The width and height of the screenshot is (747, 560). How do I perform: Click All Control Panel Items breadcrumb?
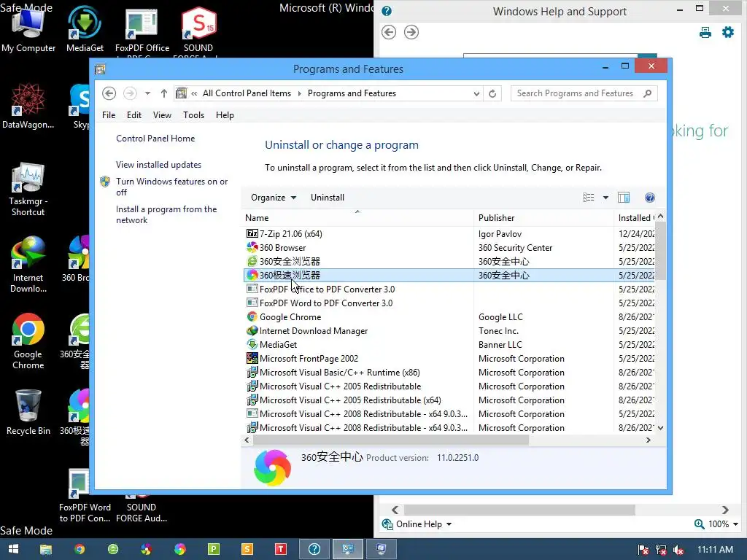tap(247, 93)
